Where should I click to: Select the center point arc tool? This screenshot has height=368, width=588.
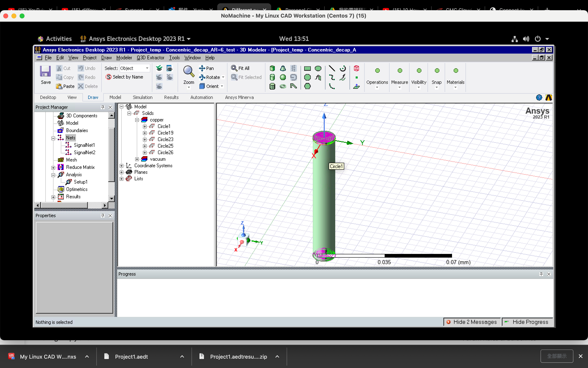(343, 68)
